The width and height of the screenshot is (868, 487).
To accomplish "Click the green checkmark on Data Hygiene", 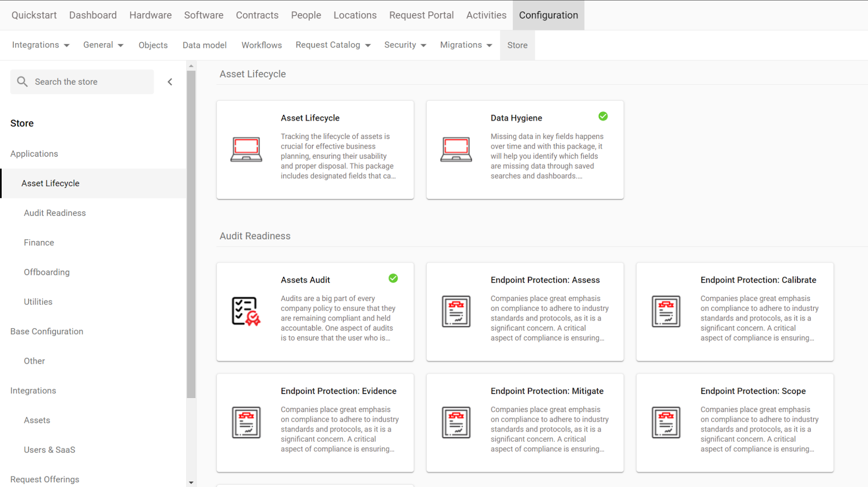I will (x=603, y=117).
